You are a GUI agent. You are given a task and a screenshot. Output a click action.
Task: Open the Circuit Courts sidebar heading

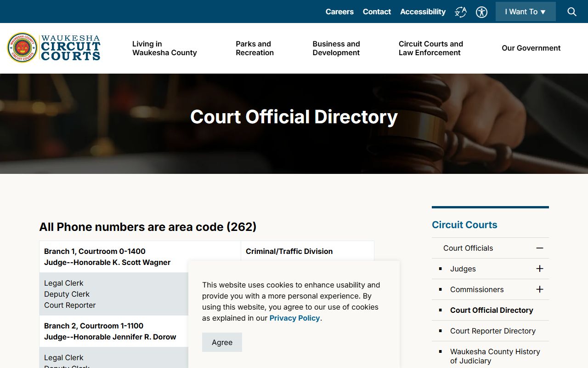464,224
